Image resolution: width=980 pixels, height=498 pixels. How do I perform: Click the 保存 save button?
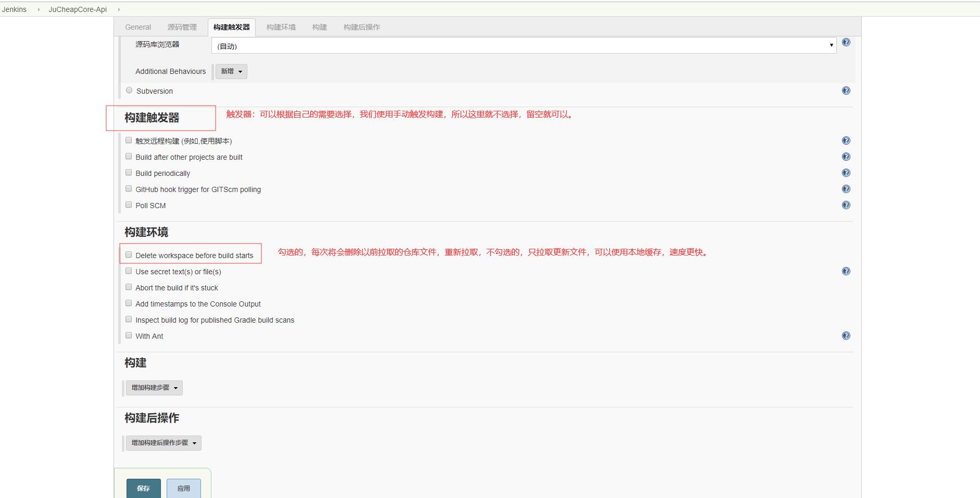coord(143,489)
